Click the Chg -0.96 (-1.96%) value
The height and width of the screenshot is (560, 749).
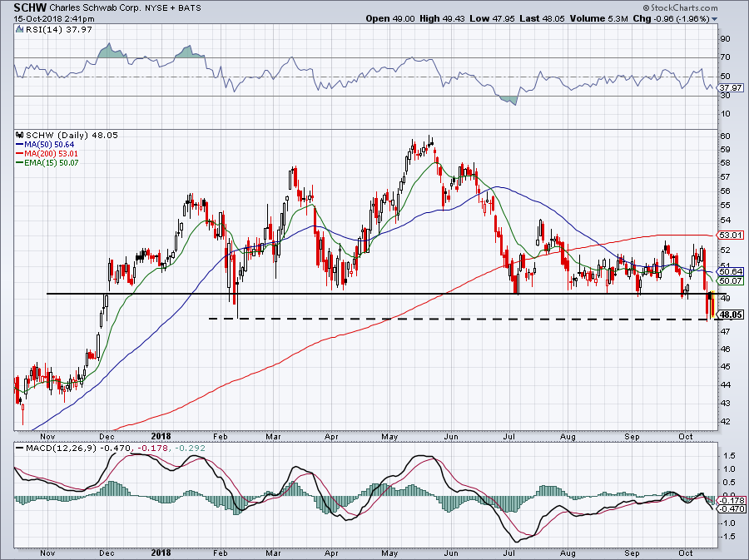pyautogui.click(x=671, y=18)
